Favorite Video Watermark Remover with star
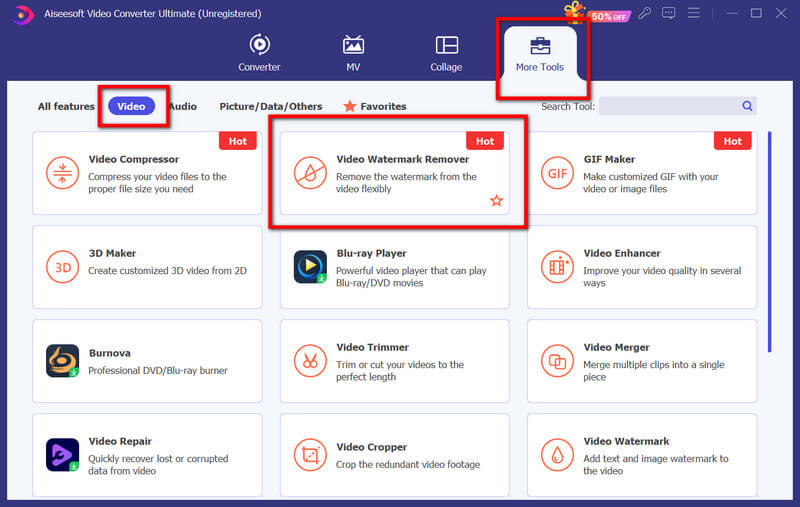800x507 pixels. (x=496, y=201)
